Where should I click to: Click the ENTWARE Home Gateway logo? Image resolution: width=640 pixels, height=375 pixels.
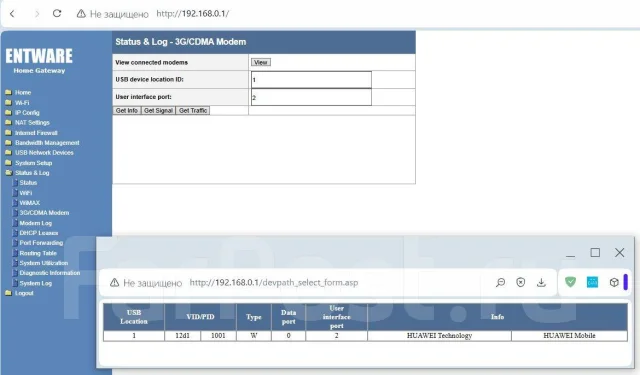tap(39, 61)
